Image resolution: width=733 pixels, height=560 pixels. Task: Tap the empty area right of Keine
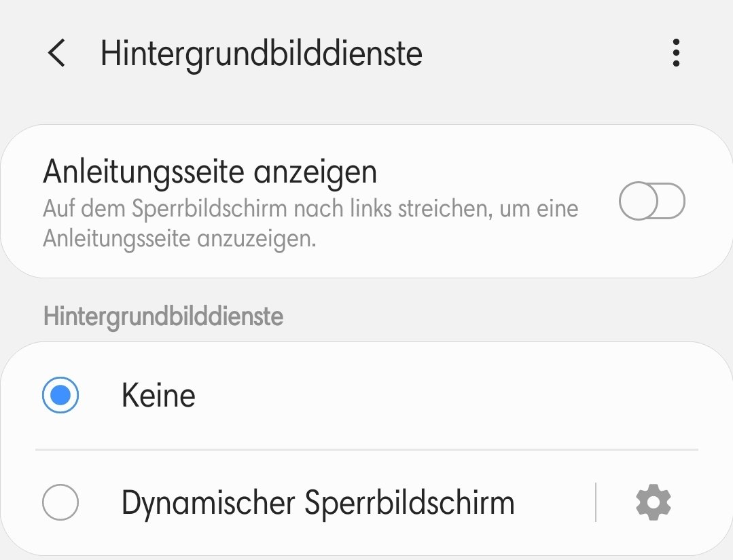click(444, 396)
